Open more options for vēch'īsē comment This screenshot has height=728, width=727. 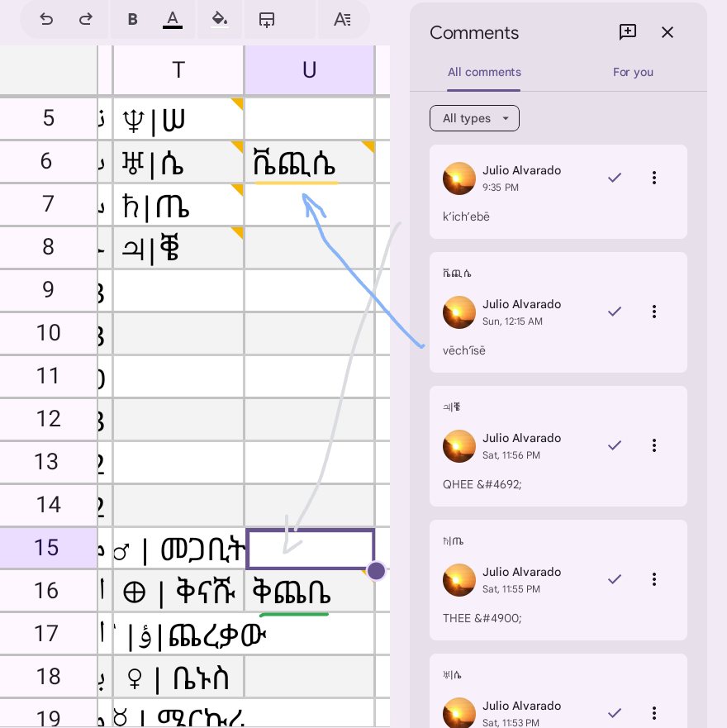click(654, 312)
